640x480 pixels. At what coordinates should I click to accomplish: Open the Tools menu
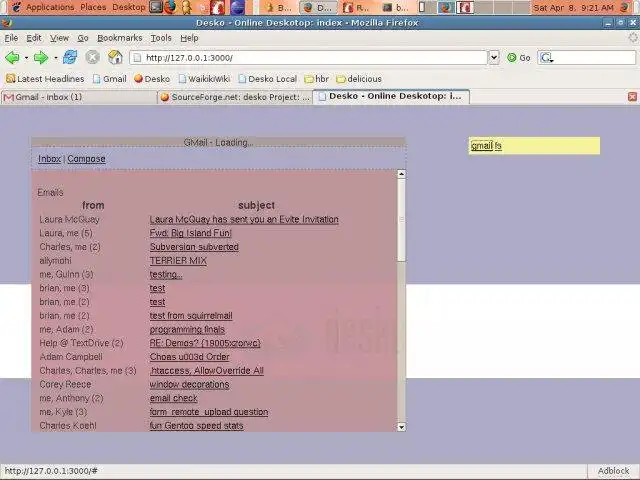click(x=161, y=38)
